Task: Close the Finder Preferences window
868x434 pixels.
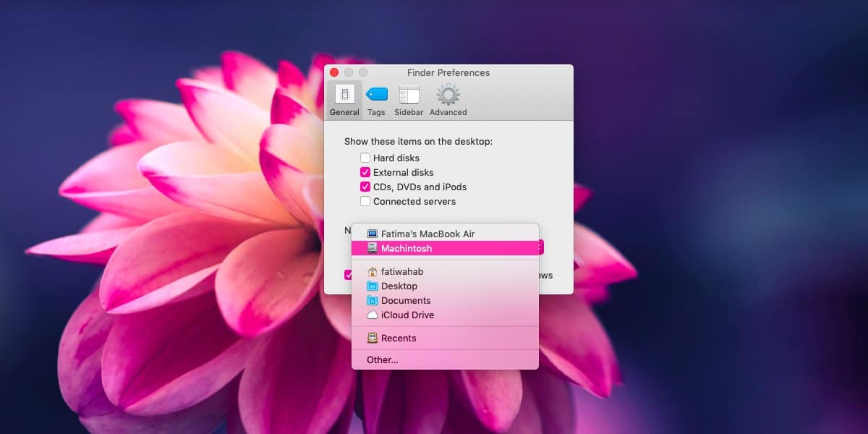Action: [x=334, y=72]
